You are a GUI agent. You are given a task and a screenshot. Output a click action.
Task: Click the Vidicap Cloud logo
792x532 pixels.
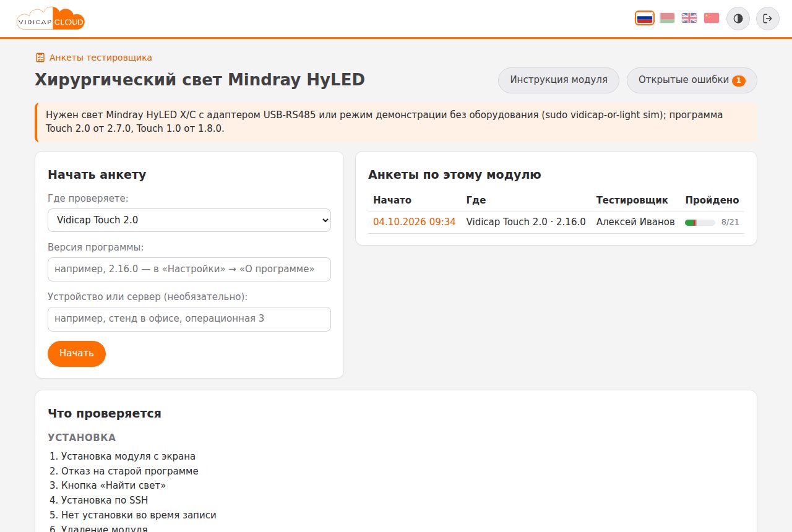[50, 19]
